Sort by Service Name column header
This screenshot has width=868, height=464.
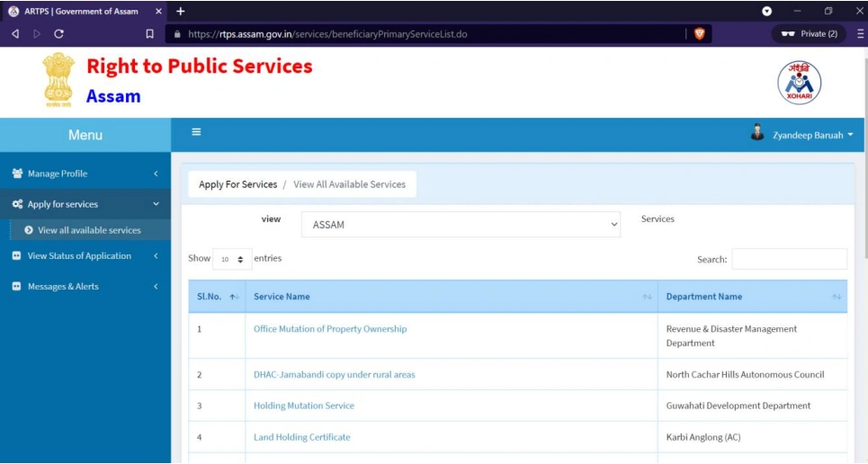(452, 296)
